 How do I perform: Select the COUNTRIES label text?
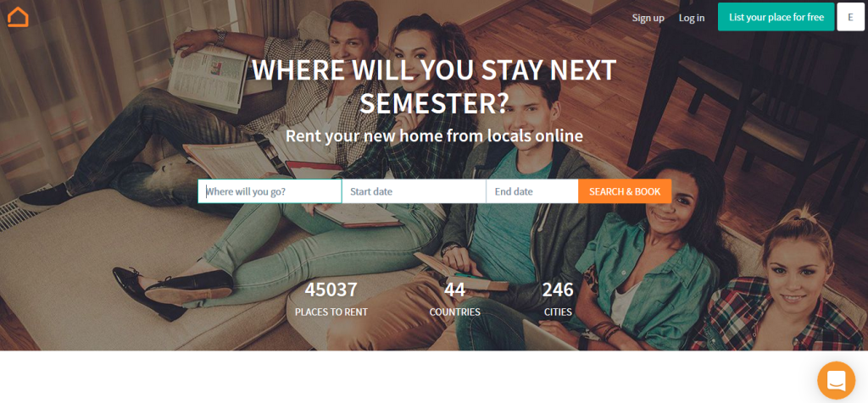point(454,312)
